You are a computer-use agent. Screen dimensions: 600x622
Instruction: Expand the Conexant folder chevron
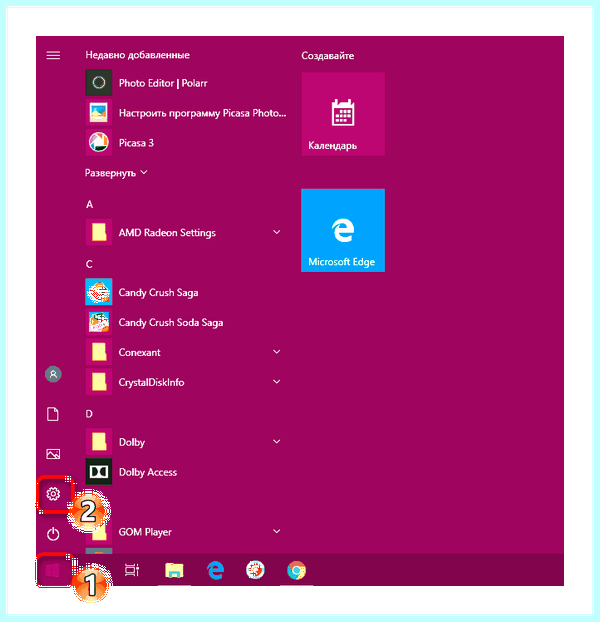[277, 352]
